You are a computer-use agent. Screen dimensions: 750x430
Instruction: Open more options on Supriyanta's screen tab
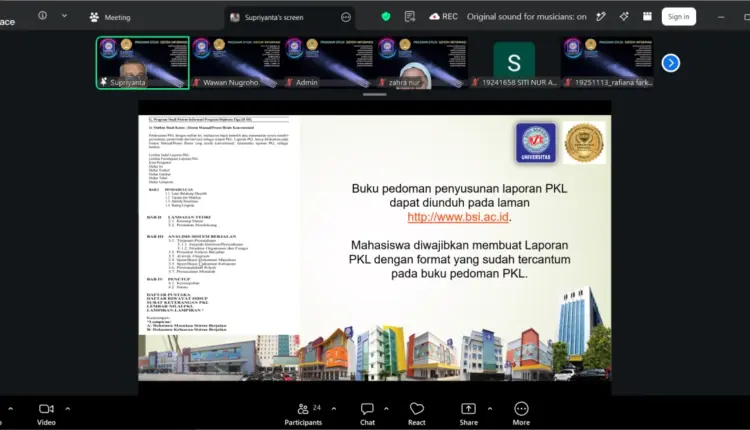coord(346,17)
